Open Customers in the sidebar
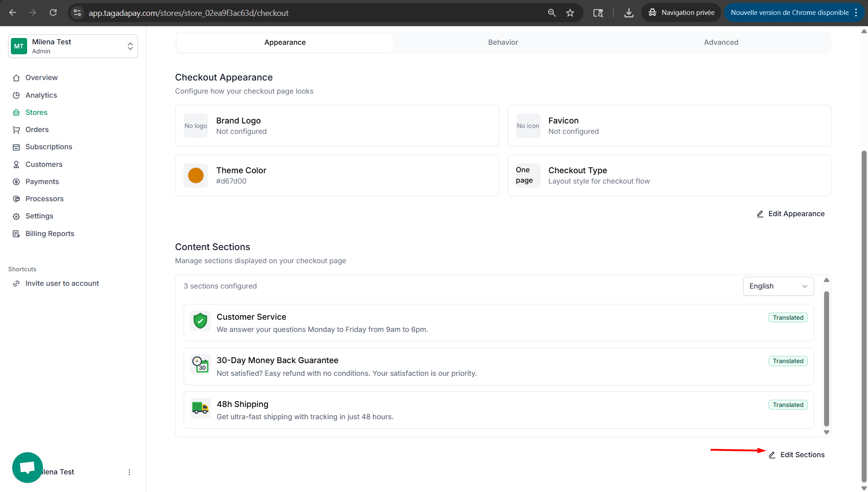The height and width of the screenshot is (492, 868). pyautogui.click(x=44, y=165)
